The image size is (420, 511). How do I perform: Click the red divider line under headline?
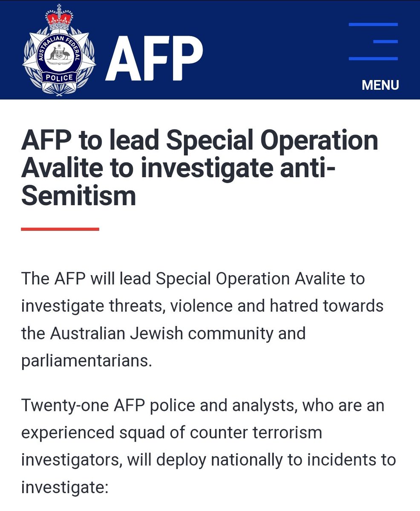tap(60, 229)
